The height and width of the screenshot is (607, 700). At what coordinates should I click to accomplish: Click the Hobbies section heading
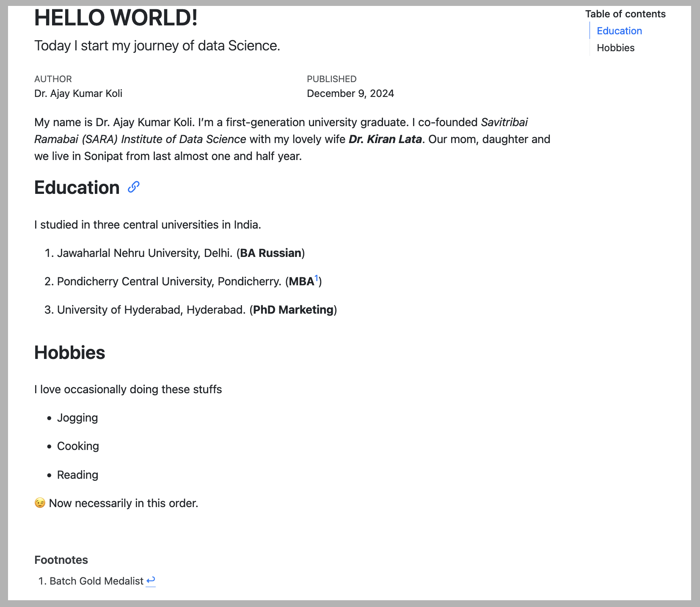(70, 353)
